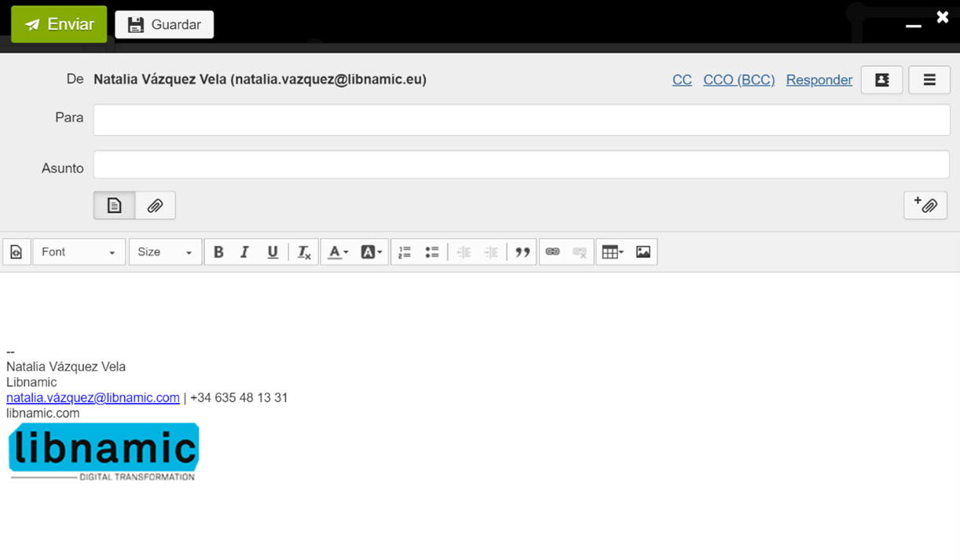Insert an image with the picture icon
This screenshot has height=560, width=960.
coord(643,252)
